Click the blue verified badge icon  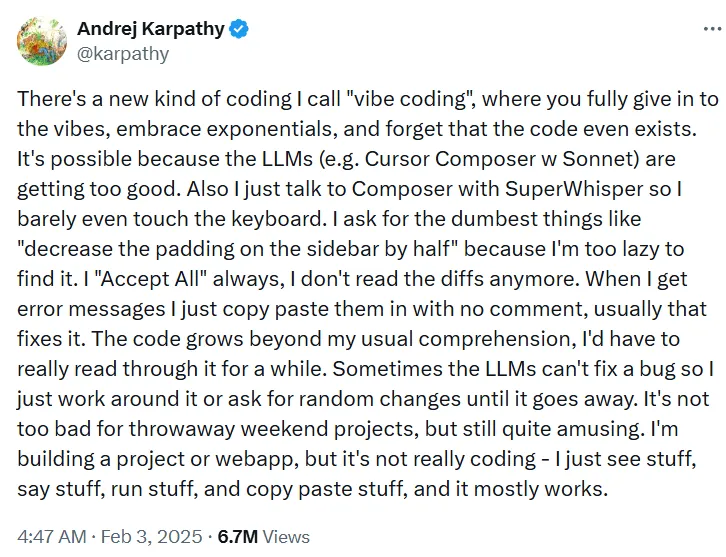tap(239, 29)
